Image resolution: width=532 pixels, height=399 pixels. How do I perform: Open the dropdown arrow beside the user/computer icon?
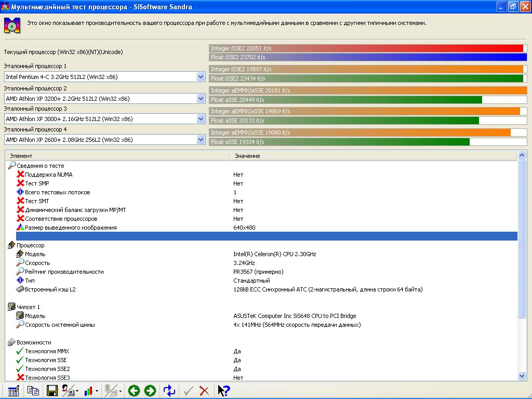pyautogui.click(x=77, y=391)
